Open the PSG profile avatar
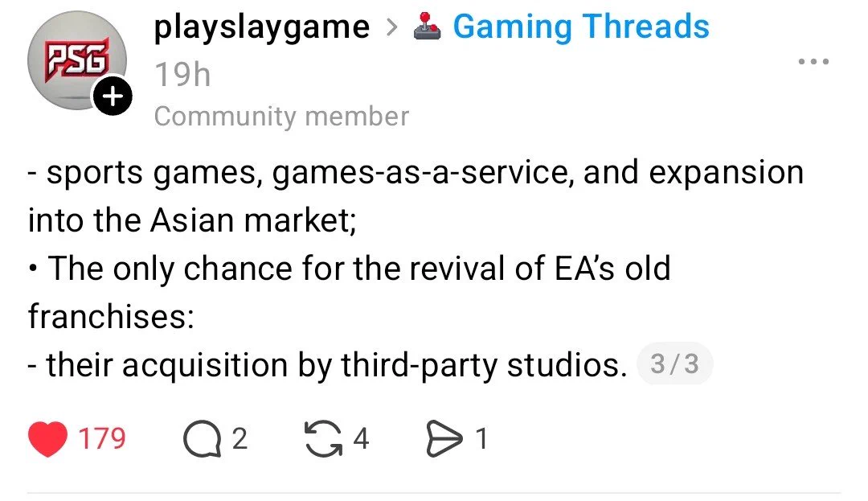This screenshot has height=501, width=868. (x=77, y=60)
